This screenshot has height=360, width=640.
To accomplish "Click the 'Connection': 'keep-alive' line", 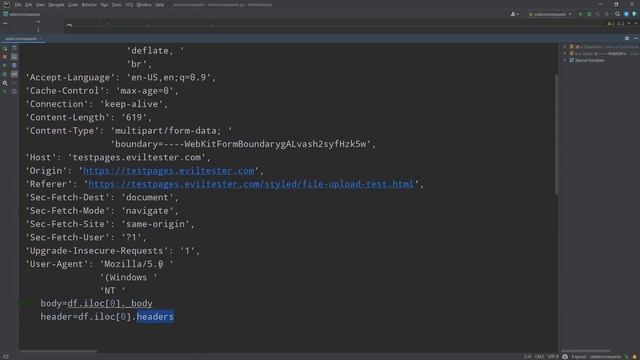I will (97, 104).
